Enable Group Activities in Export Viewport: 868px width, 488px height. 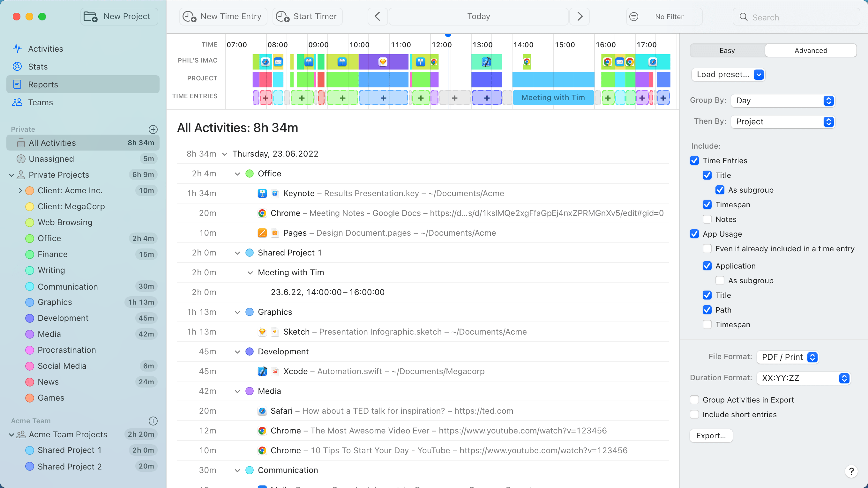tap(694, 400)
